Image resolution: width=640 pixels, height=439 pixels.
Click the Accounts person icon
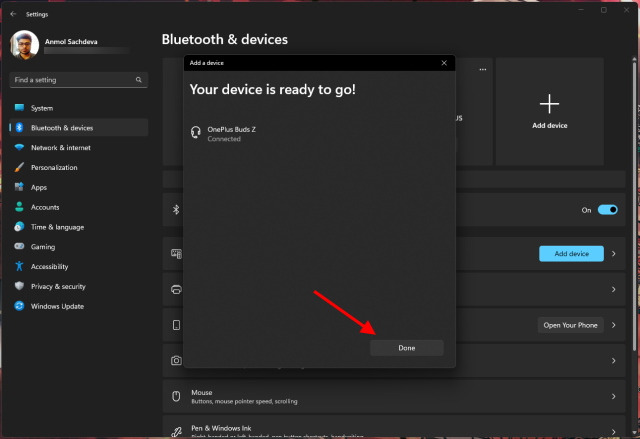[x=19, y=207]
